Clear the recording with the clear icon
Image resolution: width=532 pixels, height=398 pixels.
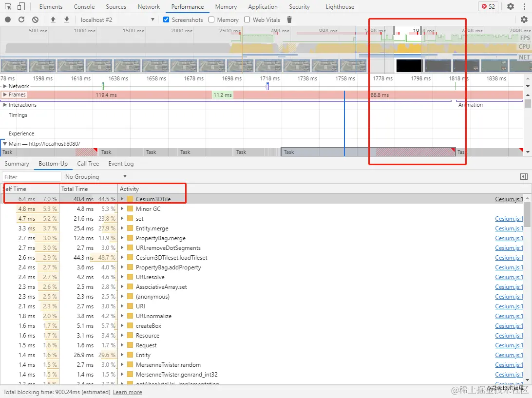click(35, 19)
